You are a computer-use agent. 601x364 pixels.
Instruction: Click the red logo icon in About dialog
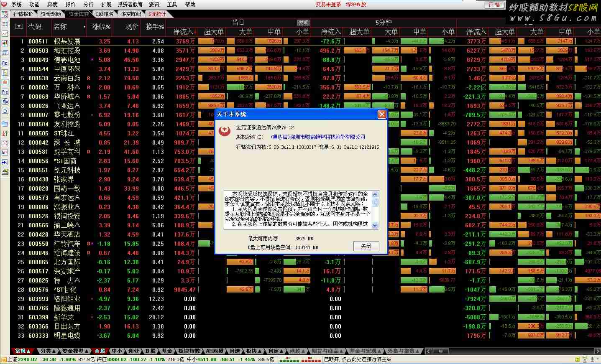pyautogui.click(x=225, y=131)
